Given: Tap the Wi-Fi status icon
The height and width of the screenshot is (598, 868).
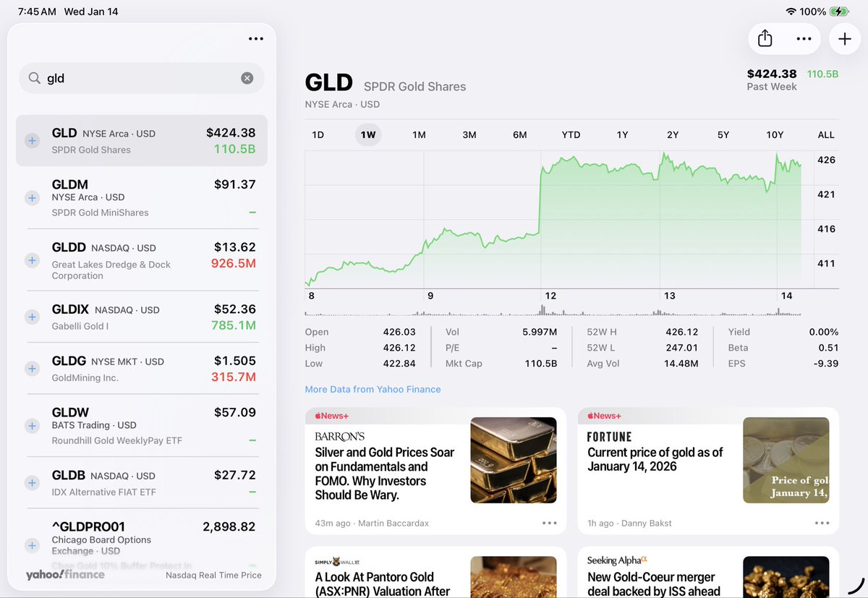Looking at the screenshot, I should (x=791, y=12).
